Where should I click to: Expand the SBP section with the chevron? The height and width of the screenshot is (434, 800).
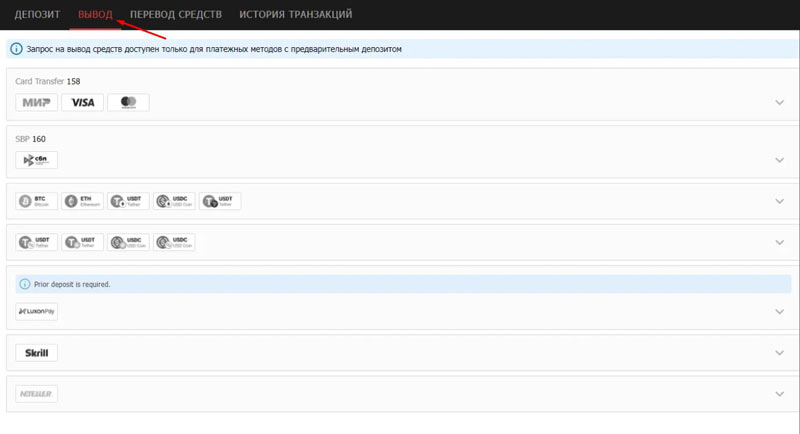(780, 160)
